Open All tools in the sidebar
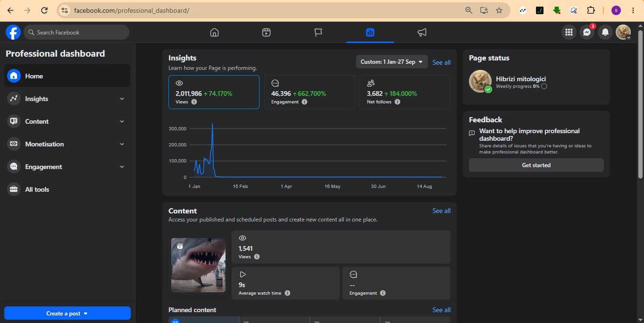Image resolution: width=644 pixels, height=323 pixels. click(67, 189)
